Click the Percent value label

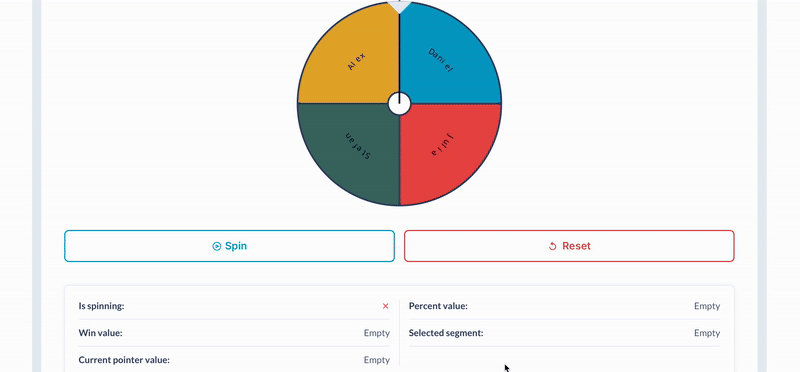point(438,306)
